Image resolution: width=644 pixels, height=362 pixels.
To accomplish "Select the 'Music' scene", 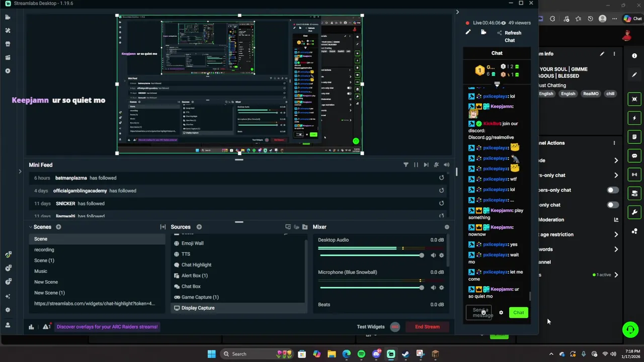I will click(97, 271).
